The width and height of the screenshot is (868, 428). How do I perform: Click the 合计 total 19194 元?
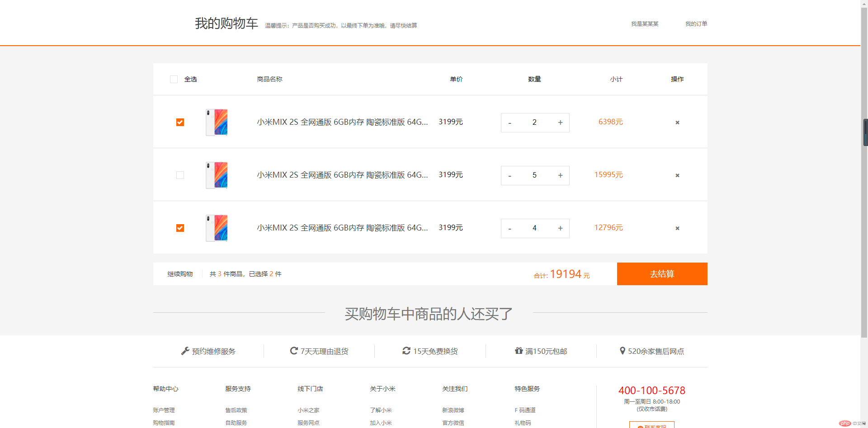[x=562, y=274]
